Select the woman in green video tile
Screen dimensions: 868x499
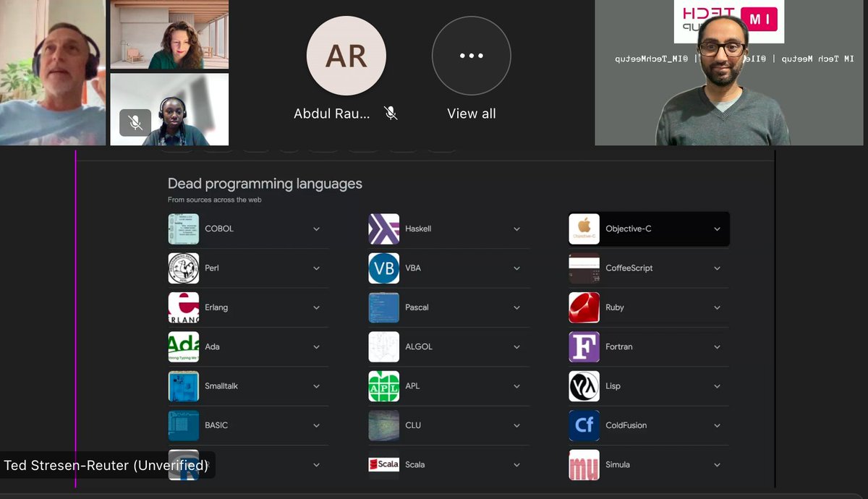click(x=169, y=35)
